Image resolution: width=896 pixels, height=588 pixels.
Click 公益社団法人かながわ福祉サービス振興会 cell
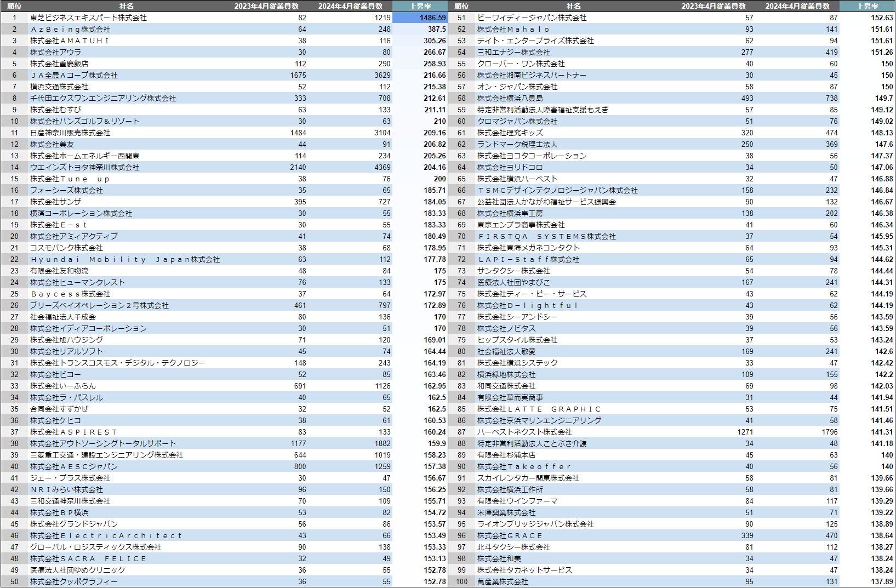(x=546, y=202)
